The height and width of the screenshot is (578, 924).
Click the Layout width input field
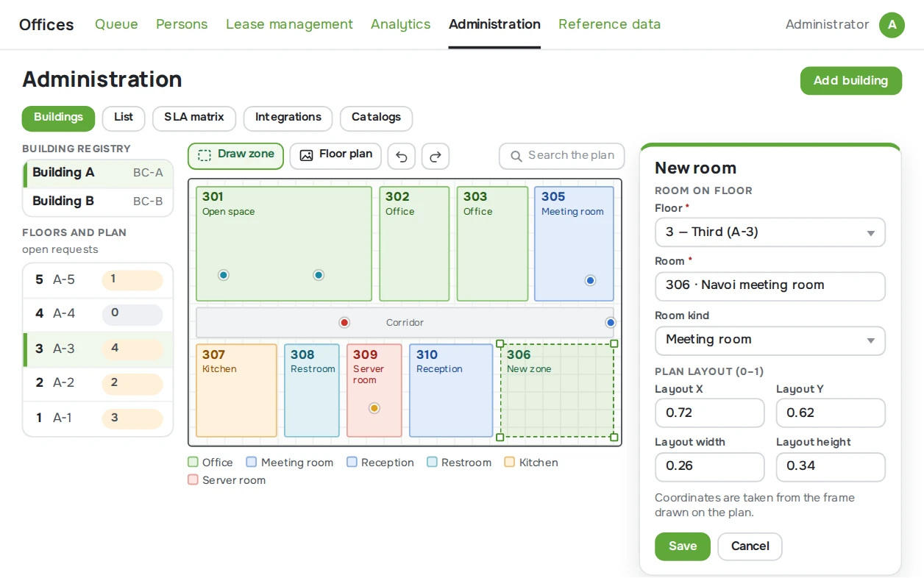tap(710, 467)
